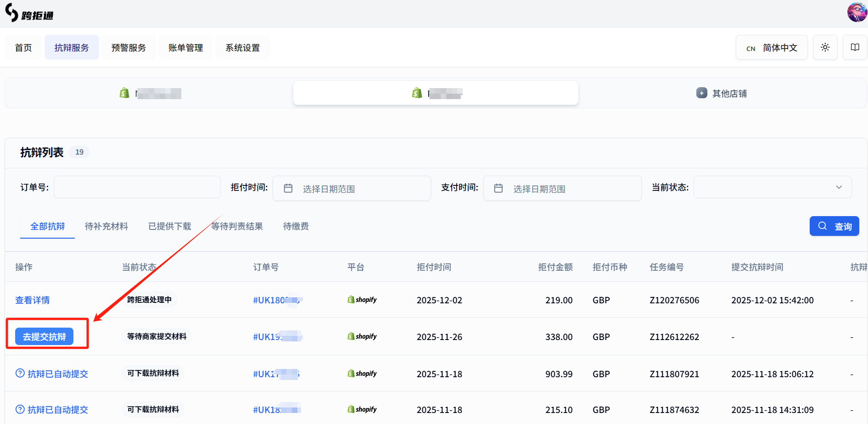Switch to the 待缴费 tab
This screenshot has height=424, width=868.
click(296, 226)
